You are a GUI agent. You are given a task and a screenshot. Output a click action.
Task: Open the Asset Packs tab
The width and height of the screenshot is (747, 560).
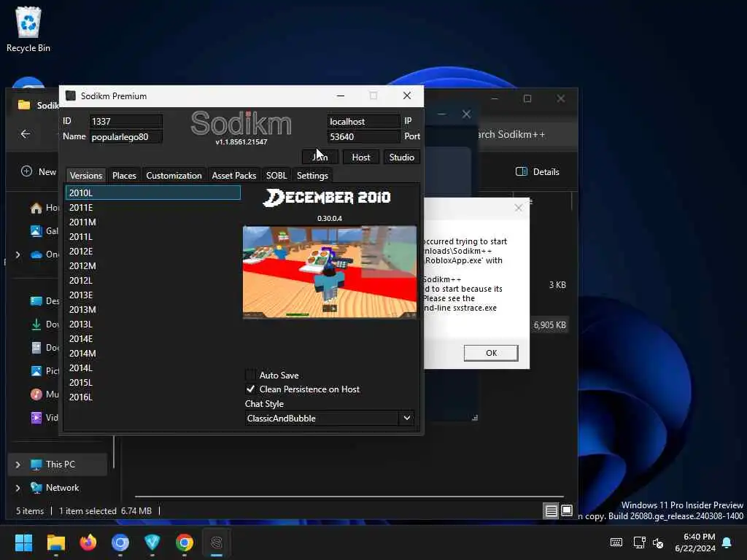234,175
